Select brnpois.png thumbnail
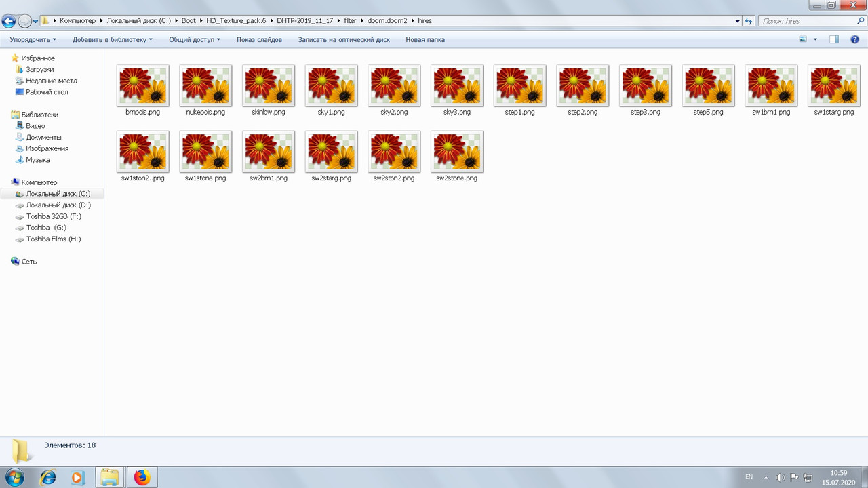Image resolution: width=868 pixels, height=488 pixels. click(x=143, y=85)
